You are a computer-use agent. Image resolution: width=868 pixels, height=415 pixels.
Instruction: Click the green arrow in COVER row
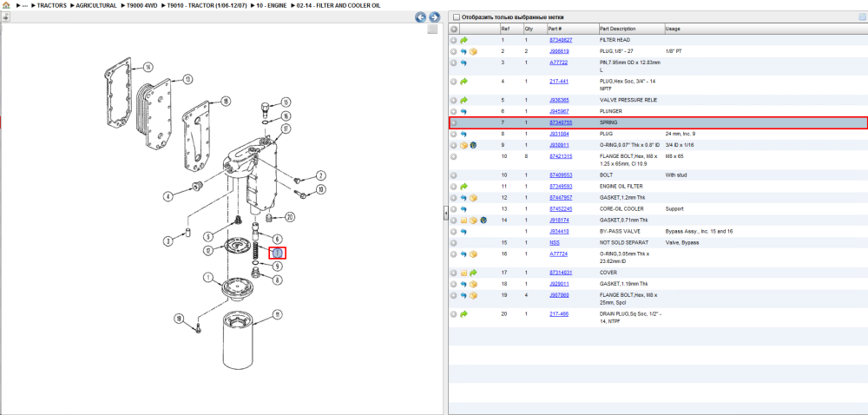(473, 273)
